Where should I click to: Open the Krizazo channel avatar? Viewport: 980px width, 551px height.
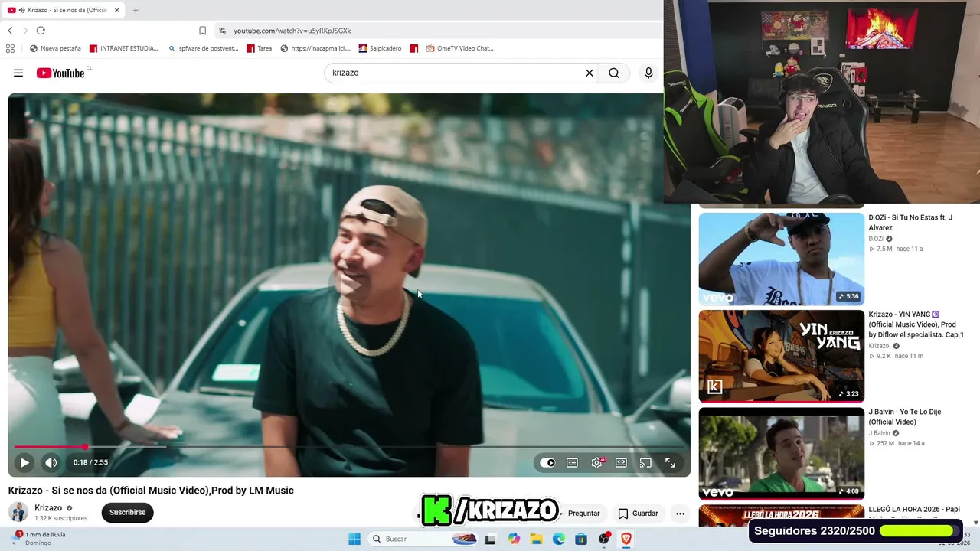tap(18, 512)
